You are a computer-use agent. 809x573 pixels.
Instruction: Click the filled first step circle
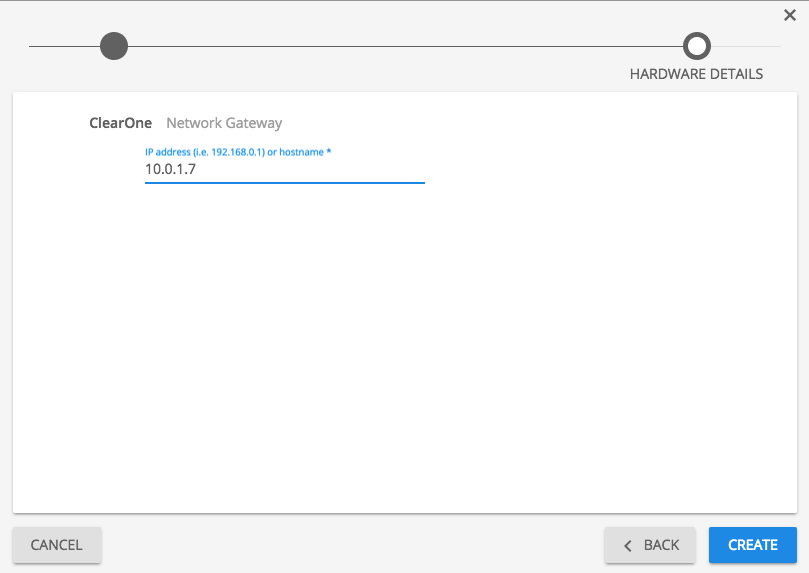coord(114,46)
